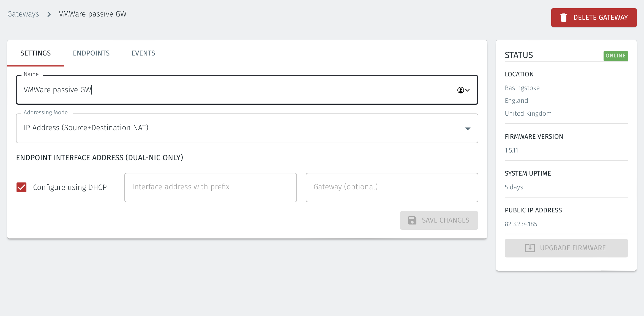
Task: Click the UPGRADE FIRMWARE button
Action: click(x=566, y=248)
